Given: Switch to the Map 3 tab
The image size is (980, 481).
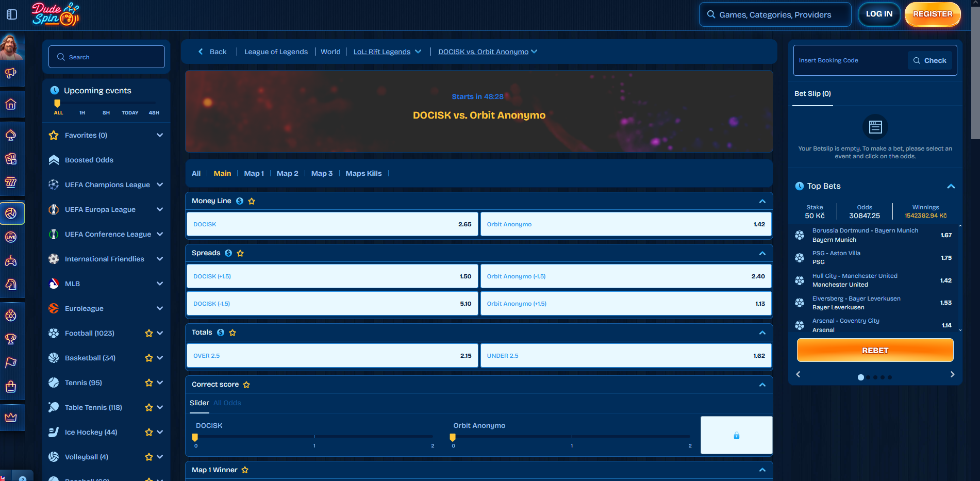Looking at the screenshot, I should (322, 173).
